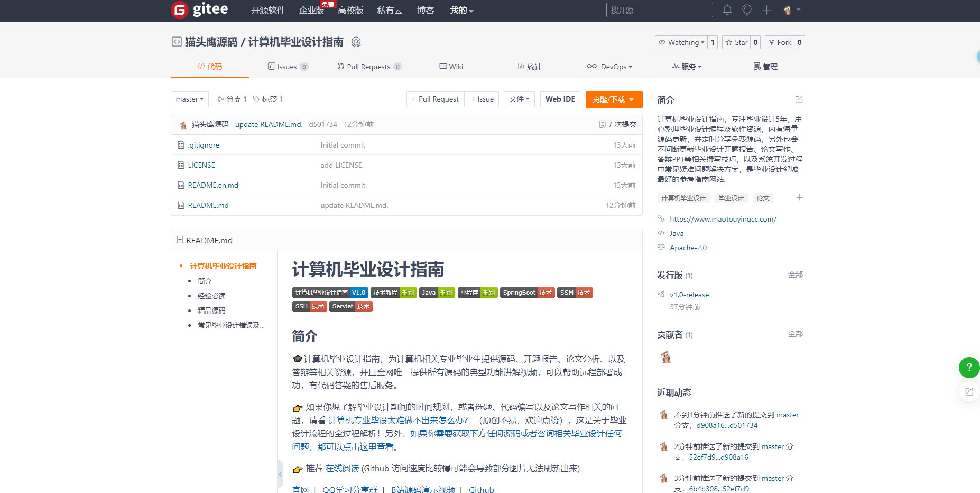Open 企业版 in top navigation
The image size is (980, 493).
[x=311, y=11]
